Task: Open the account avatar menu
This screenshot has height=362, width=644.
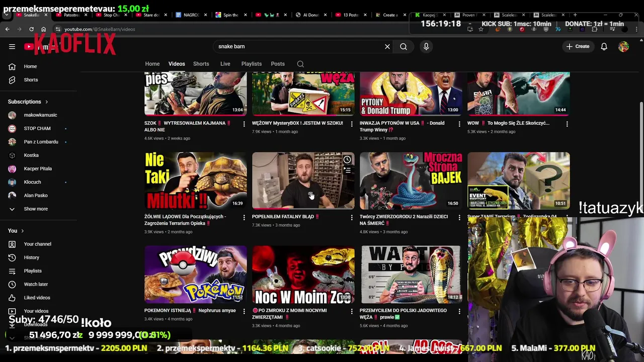Action: (x=623, y=46)
